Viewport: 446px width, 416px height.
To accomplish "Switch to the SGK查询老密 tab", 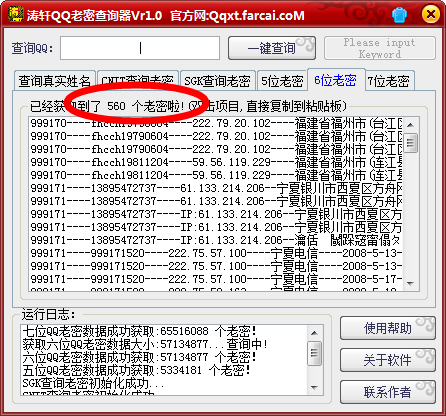I will (x=218, y=81).
